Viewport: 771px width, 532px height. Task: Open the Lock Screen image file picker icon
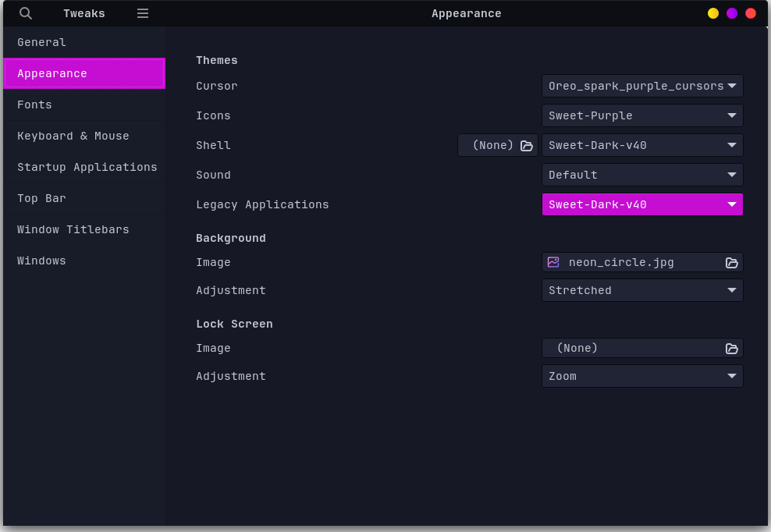point(731,349)
